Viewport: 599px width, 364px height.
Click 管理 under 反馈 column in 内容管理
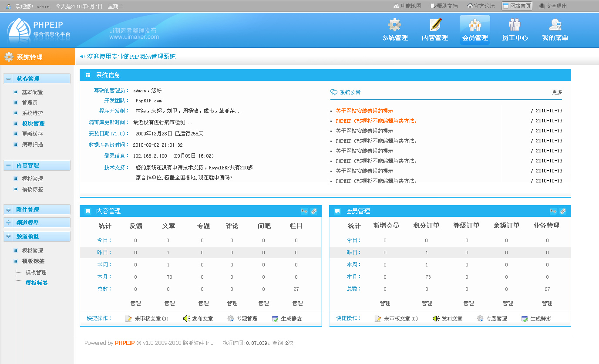point(135,303)
